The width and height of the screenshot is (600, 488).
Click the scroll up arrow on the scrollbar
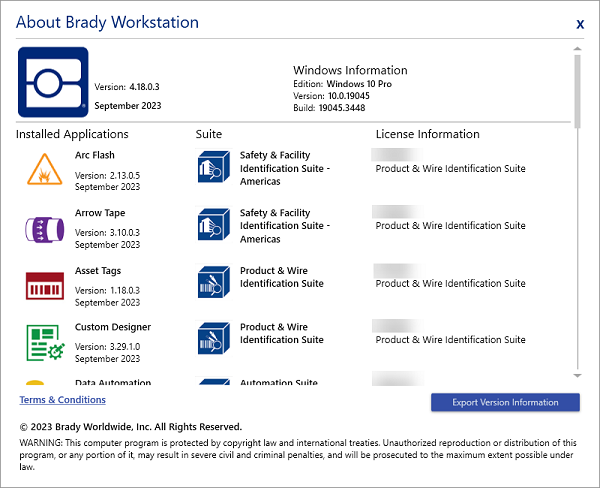click(x=577, y=47)
